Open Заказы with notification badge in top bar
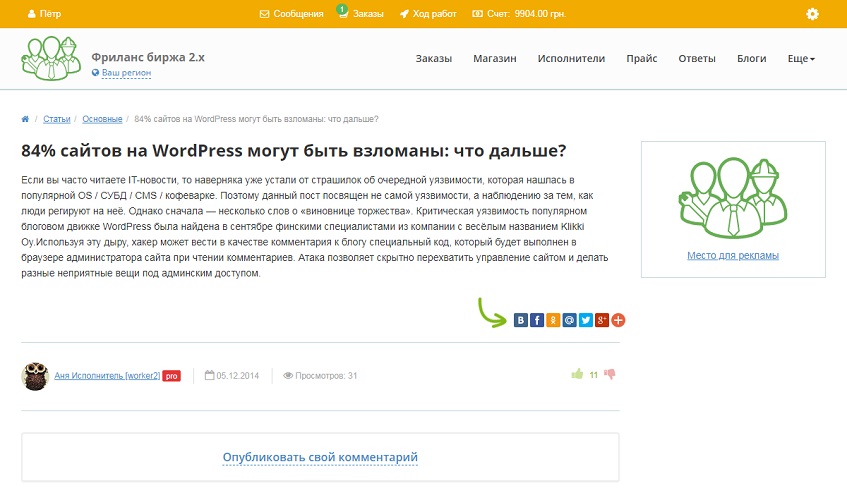 click(361, 13)
